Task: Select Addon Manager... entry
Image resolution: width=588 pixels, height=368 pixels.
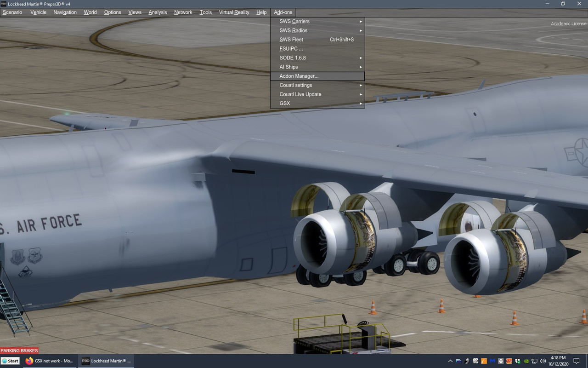Action: point(317,76)
